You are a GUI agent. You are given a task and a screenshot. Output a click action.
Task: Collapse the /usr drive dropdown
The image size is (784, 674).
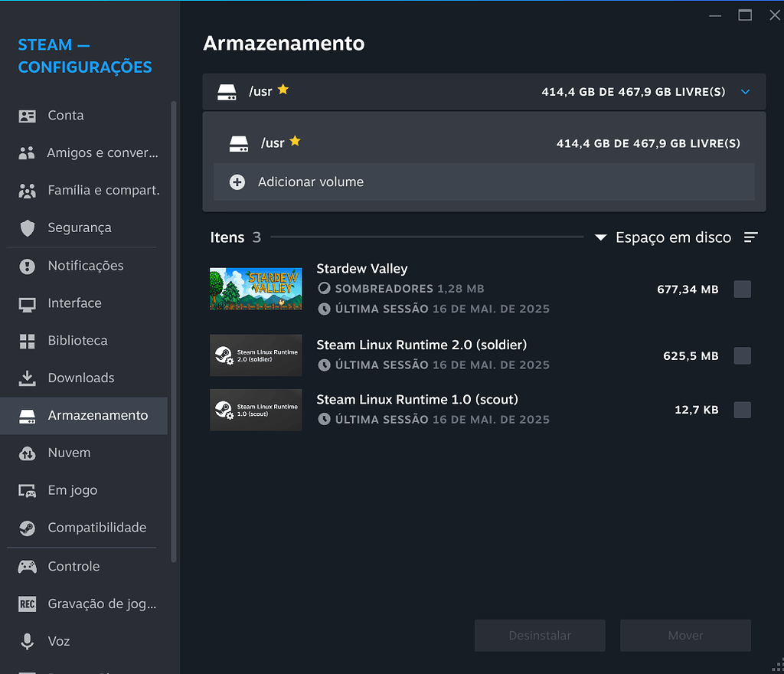[745, 91]
